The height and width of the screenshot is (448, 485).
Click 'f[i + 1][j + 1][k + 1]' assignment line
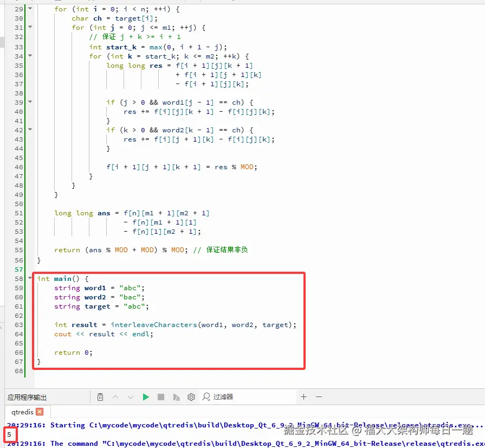tap(182, 167)
